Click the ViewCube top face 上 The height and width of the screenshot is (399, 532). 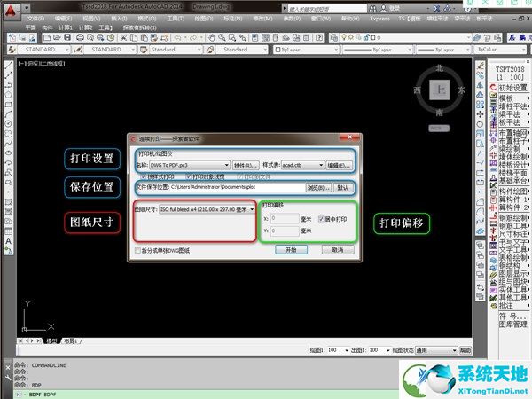point(440,90)
